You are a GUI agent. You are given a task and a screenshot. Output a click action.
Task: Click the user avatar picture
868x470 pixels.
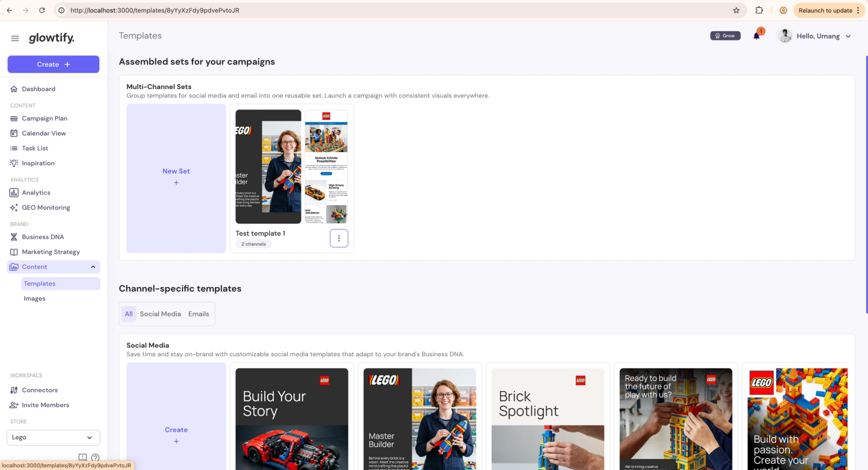pyautogui.click(x=784, y=36)
